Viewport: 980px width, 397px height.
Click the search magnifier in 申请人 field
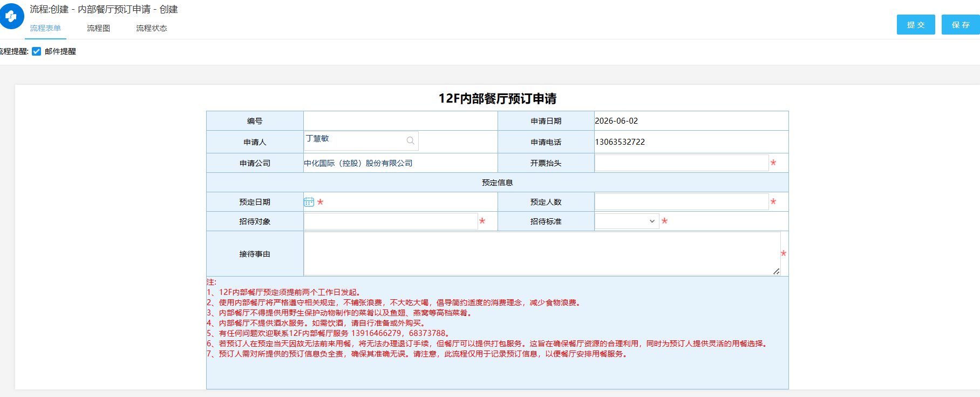tap(411, 140)
